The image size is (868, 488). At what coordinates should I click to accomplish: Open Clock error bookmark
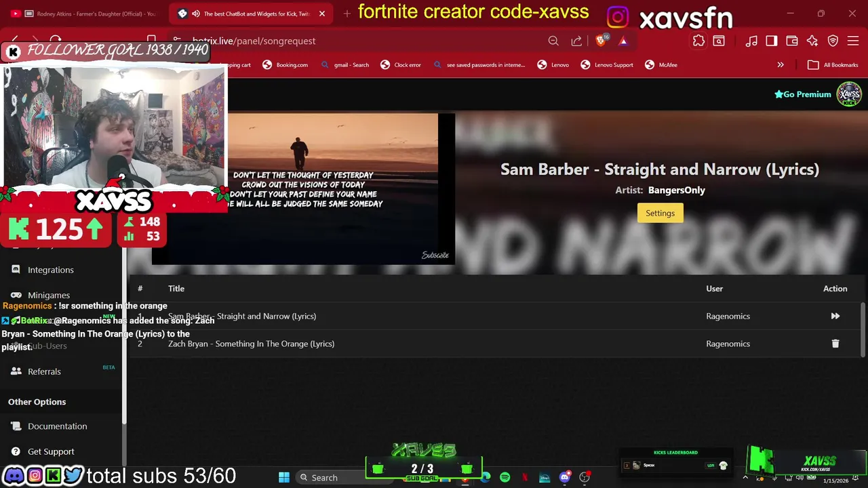coord(401,65)
